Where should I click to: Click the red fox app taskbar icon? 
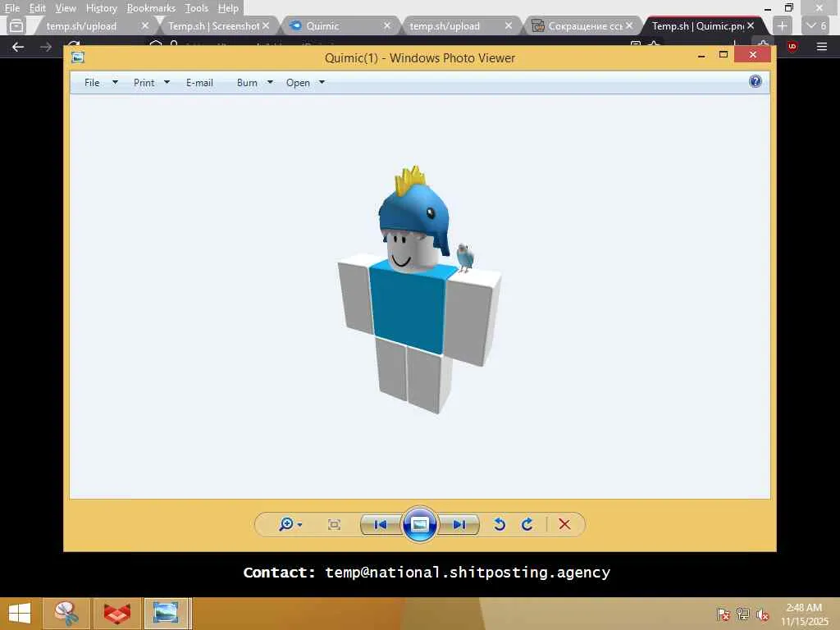116,614
